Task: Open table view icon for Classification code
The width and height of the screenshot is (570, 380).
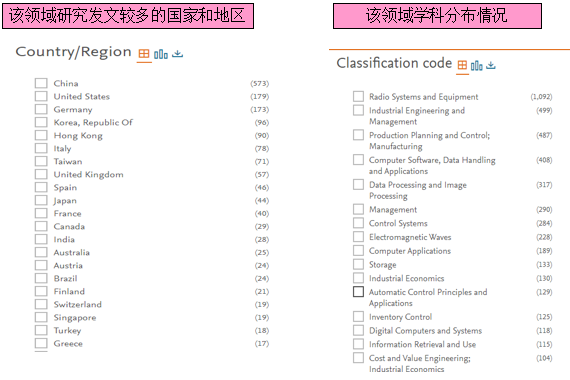Action: pyautogui.click(x=462, y=65)
